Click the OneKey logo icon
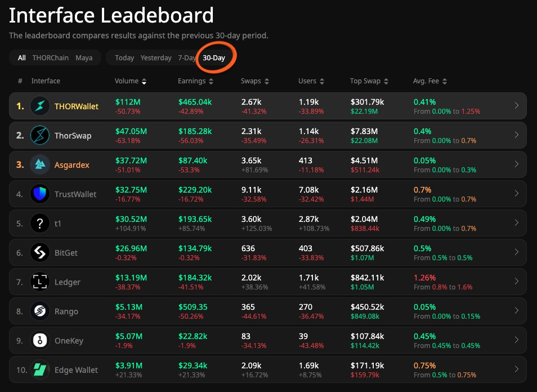This screenshot has height=392, width=537. coord(40,341)
